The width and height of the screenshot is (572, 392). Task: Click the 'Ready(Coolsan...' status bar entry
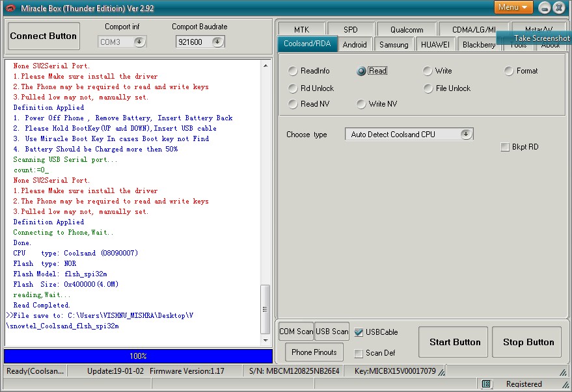tap(35, 371)
